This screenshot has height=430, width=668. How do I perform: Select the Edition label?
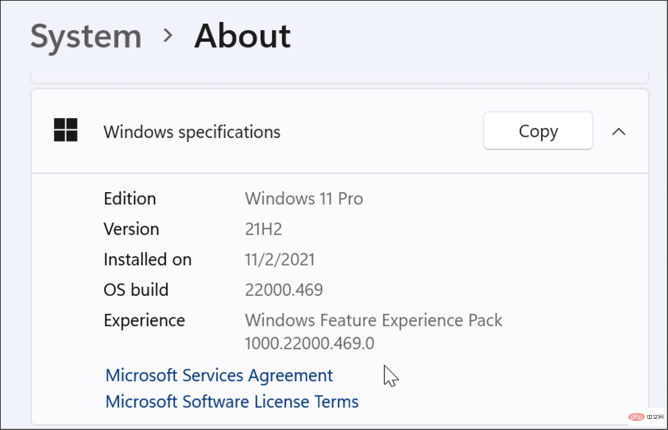click(130, 199)
